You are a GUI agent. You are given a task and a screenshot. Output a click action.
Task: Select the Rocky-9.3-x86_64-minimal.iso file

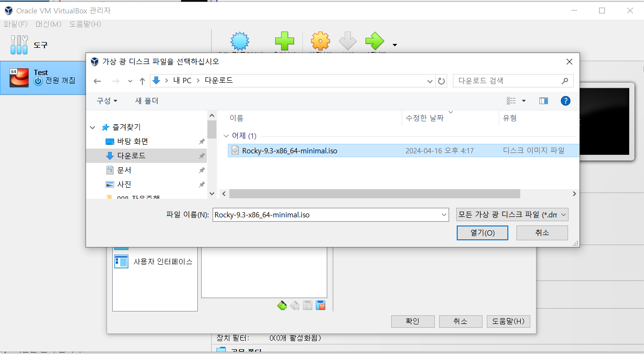coord(290,150)
